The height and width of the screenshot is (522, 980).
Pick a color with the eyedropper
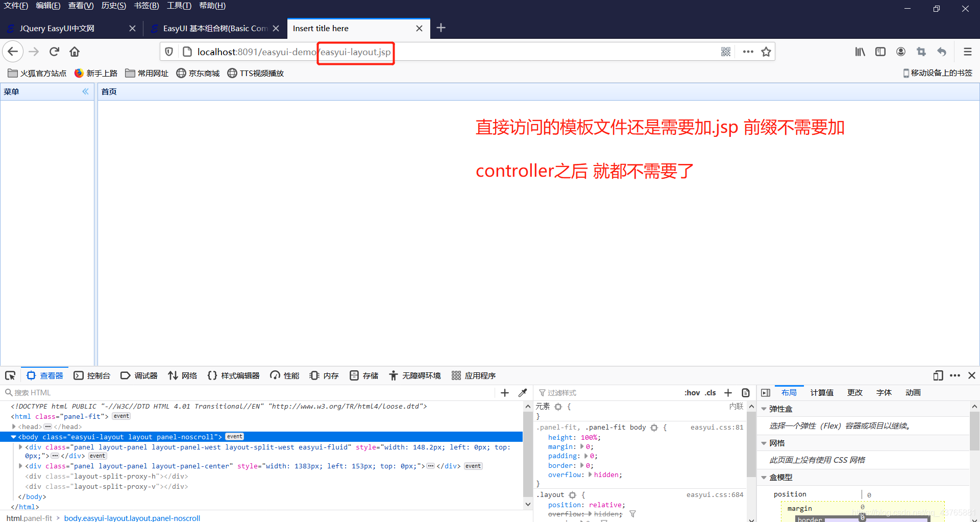(523, 393)
